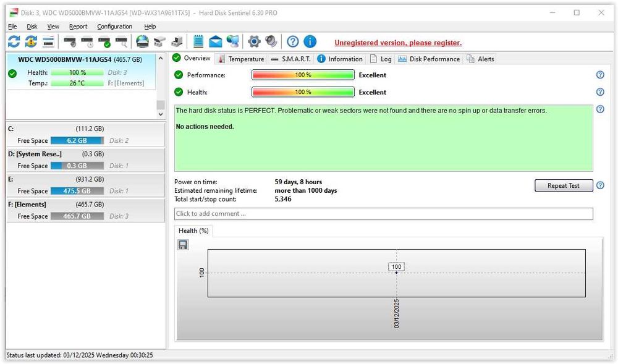618x364 pixels.
Task: Click the disk list bars toolbar icon
Action: tap(48, 41)
